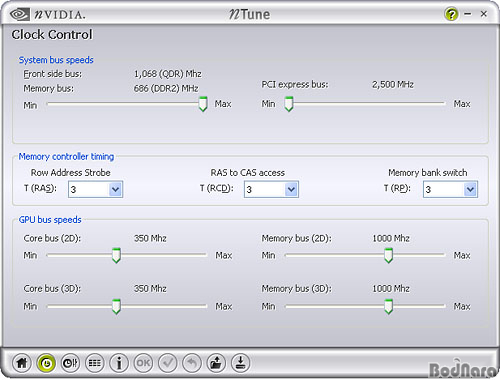The width and height of the screenshot is (500, 380).
Task: Open the T (RCD) dropdown
Action: (x=271, y=189)
